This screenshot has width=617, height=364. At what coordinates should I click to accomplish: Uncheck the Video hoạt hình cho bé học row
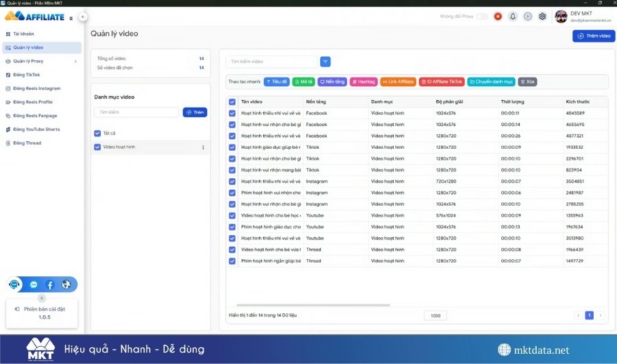click(232, 216)
